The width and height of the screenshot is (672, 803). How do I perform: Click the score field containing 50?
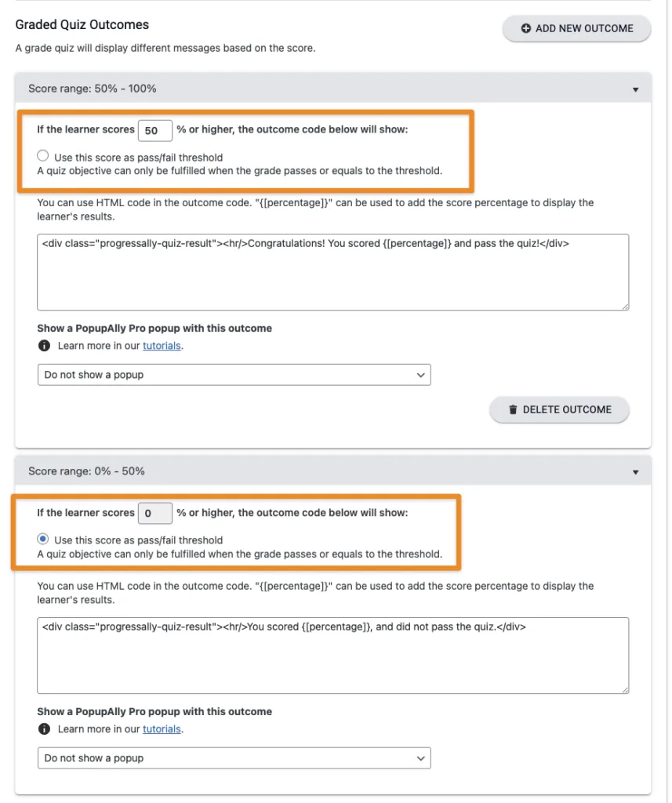point(154,130)
